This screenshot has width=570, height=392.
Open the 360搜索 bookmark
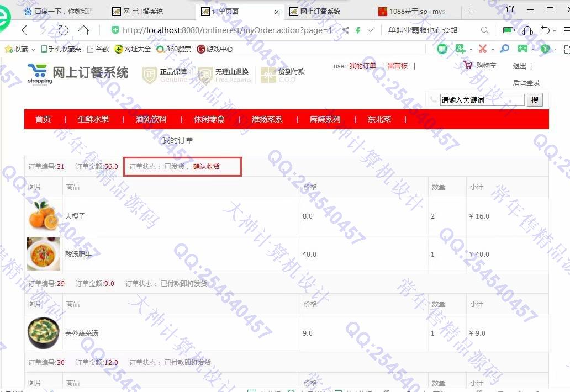coord(174,49)
